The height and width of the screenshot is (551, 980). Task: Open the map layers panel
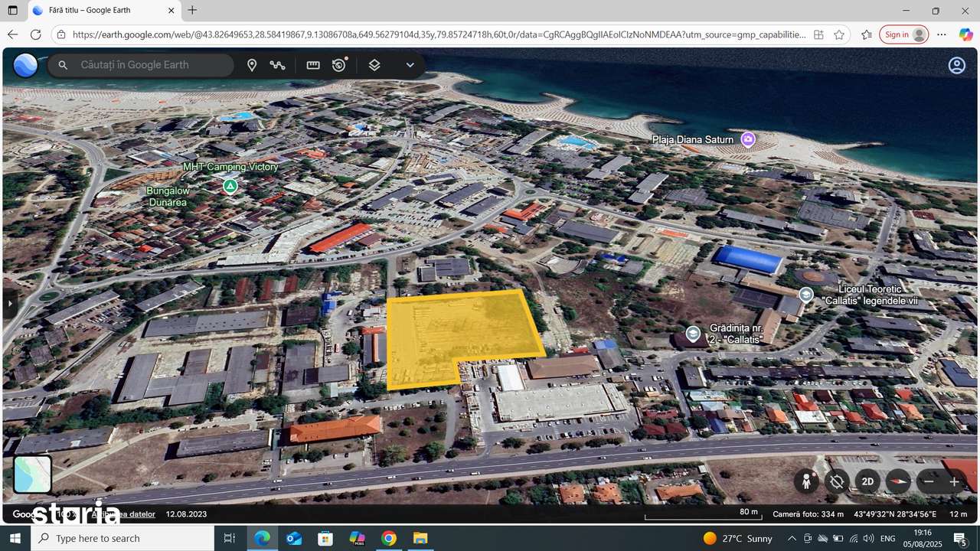(374, 66)
